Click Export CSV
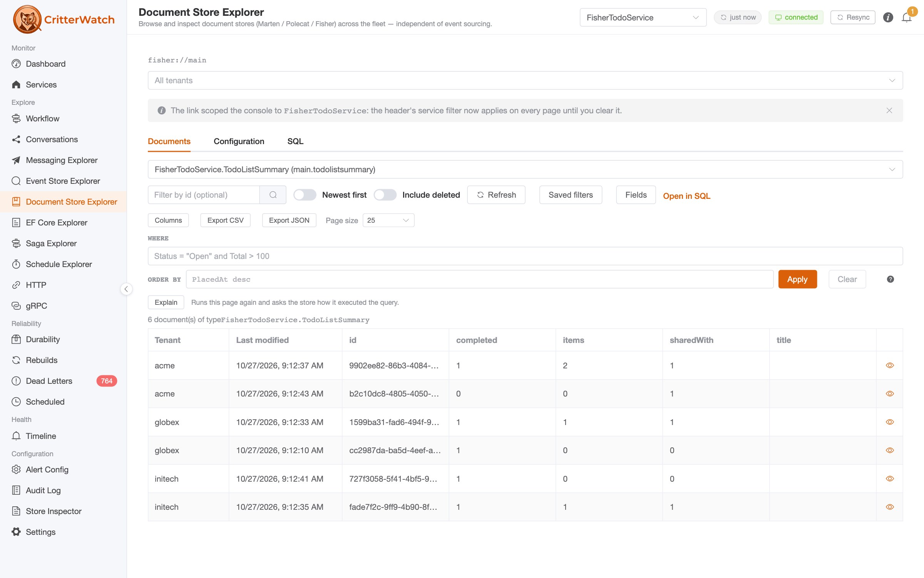 pos(225,220)
